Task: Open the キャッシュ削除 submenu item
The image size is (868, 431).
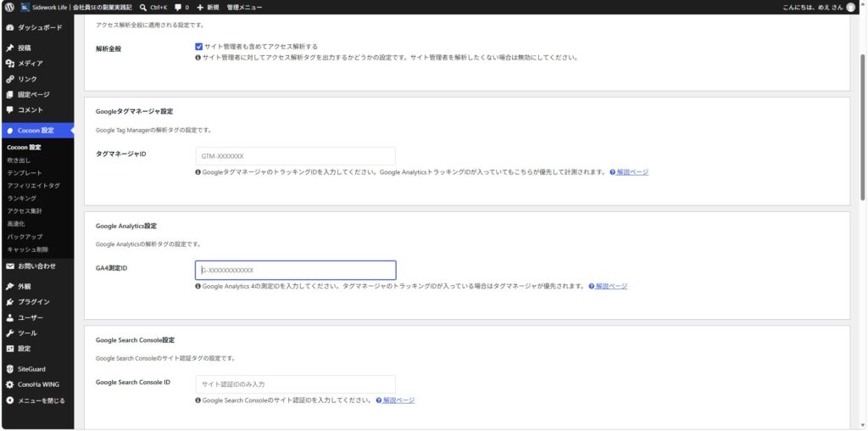Action: pos(28,249)
